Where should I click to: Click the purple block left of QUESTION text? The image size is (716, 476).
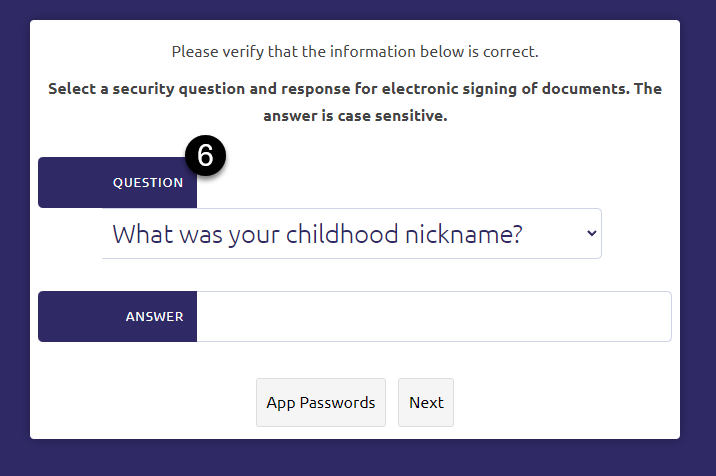[72, 183]
